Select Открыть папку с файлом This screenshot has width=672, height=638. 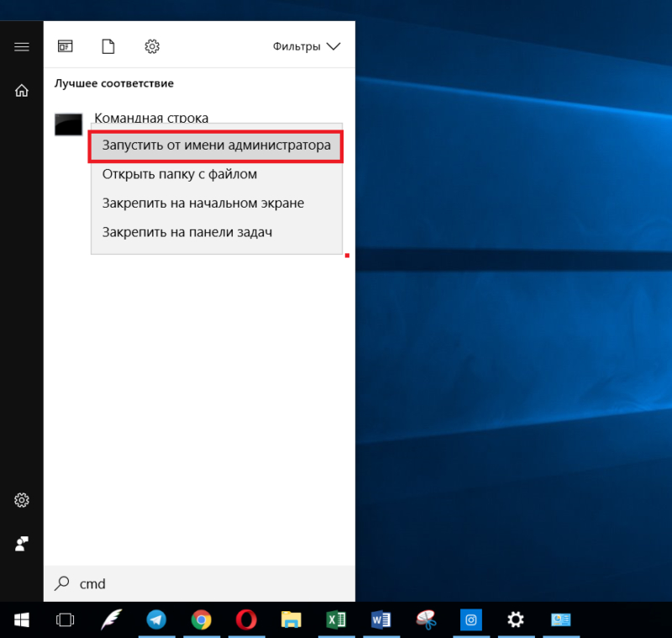(216, 175)
